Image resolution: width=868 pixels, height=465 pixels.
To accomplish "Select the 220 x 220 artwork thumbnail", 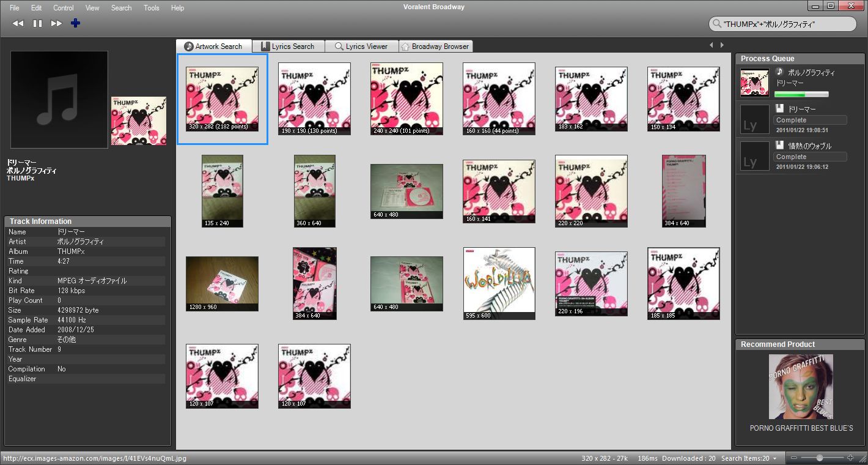I will pos(591,191).
